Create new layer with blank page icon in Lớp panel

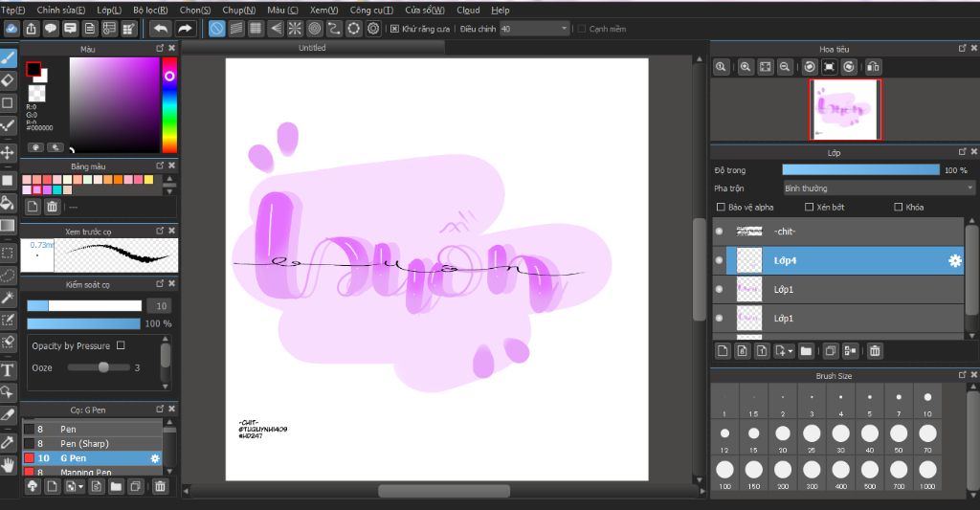pyautogui.click(x=723, y=351)
